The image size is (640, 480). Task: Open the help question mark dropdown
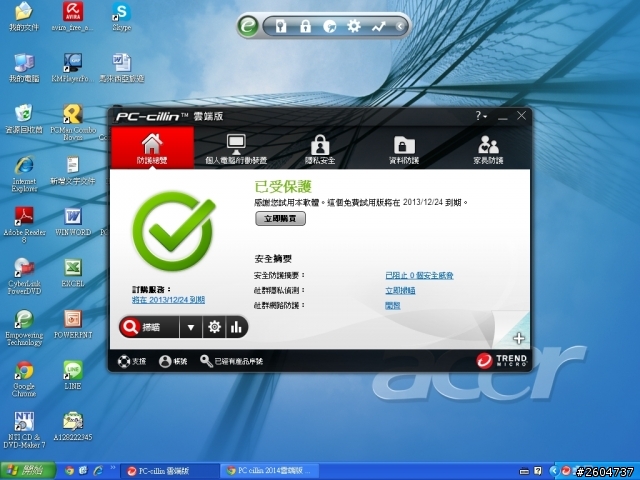click(x=481, y=116)
